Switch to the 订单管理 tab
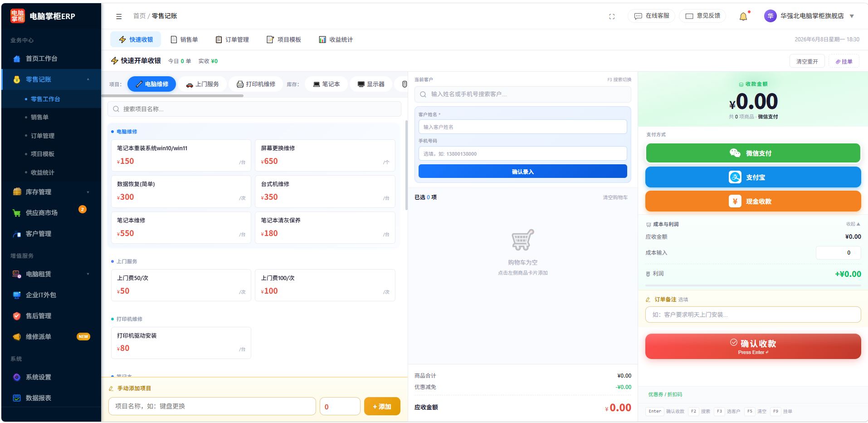This screenshot has height=423, width=868. [232, 39]
